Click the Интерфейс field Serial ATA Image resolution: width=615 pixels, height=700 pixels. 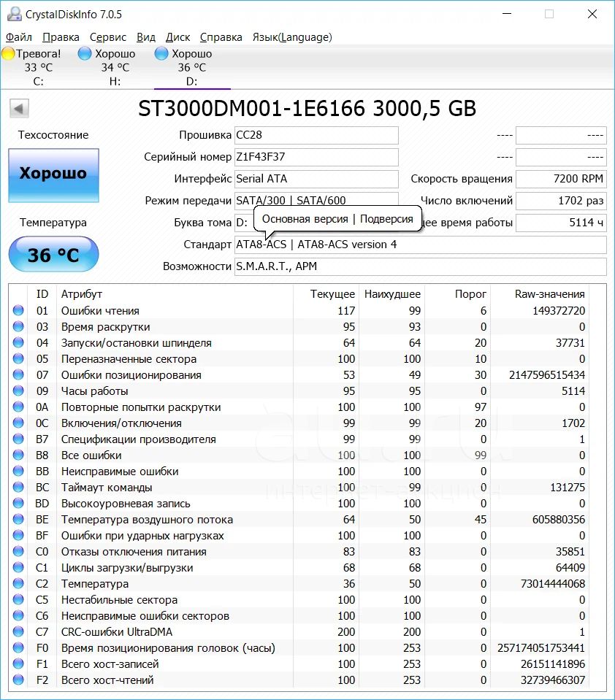coord(316,179)
